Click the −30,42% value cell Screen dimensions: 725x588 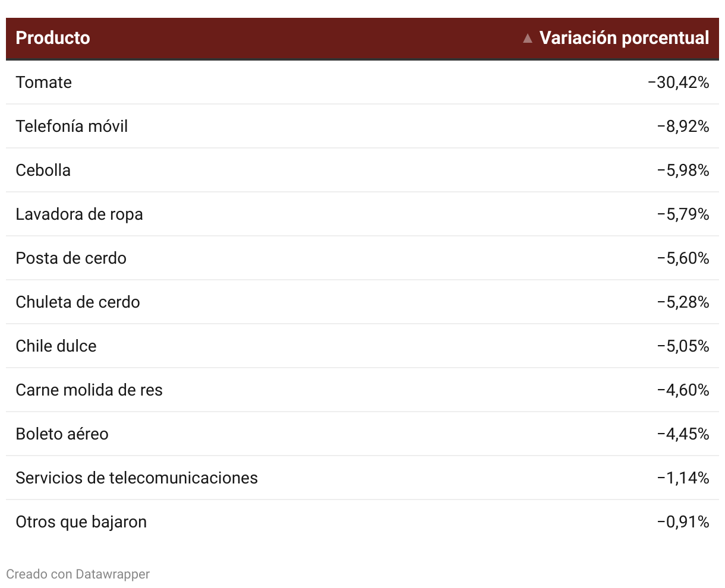[x=679, y=83]
